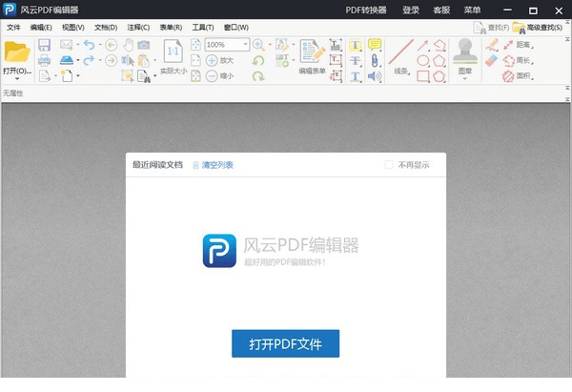Open the 表单(R) menu
Image resolution: width=572 pixels, height=392 pixels.
point(171,28)
